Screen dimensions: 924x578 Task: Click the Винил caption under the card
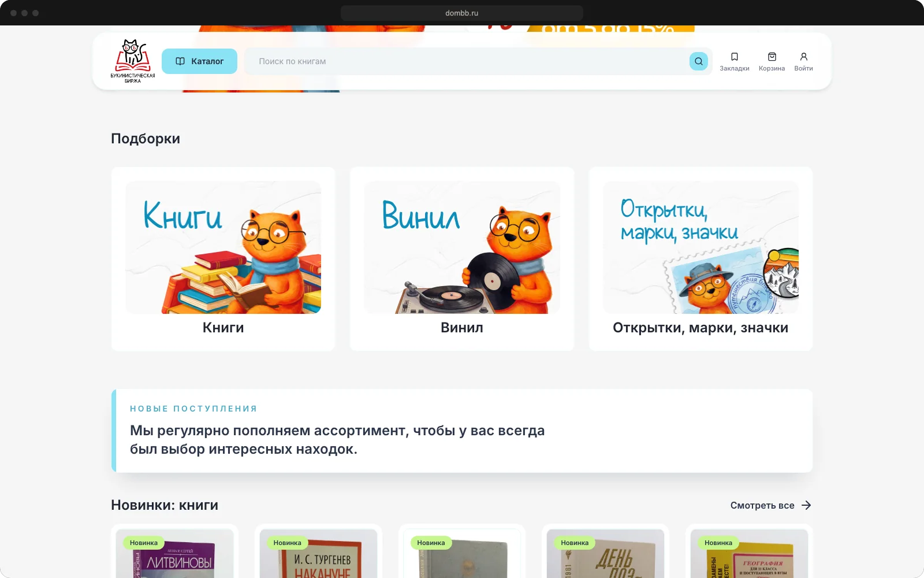(462, 328)
